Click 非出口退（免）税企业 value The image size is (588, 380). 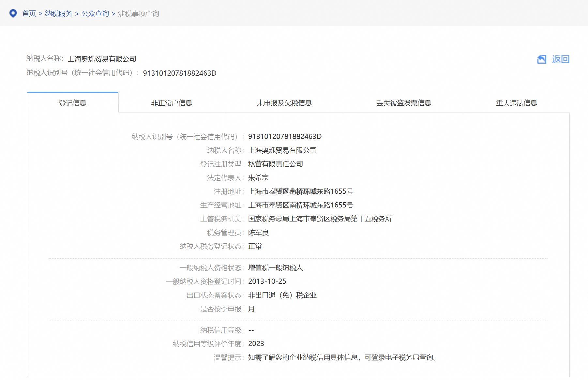pos(282,295)
